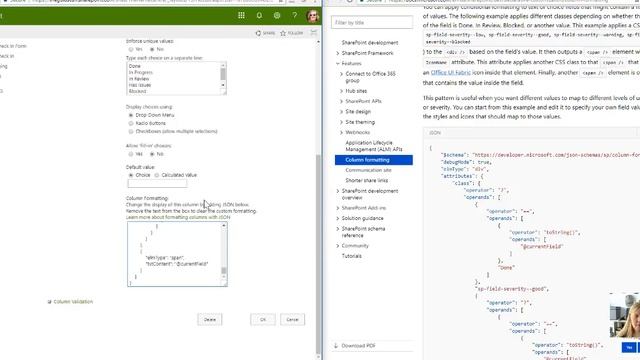Click the Column Validation heading

pyautogui.click(x=73, y=302)
